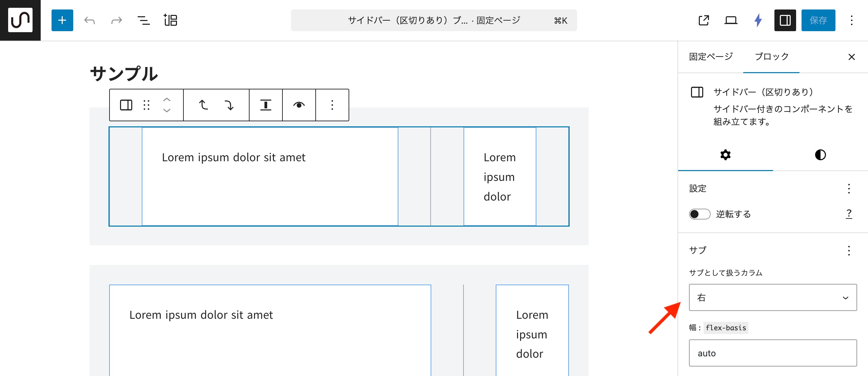Open the 設定 panel options menu
Screen dimensions: 868x376
pos(849,189)
